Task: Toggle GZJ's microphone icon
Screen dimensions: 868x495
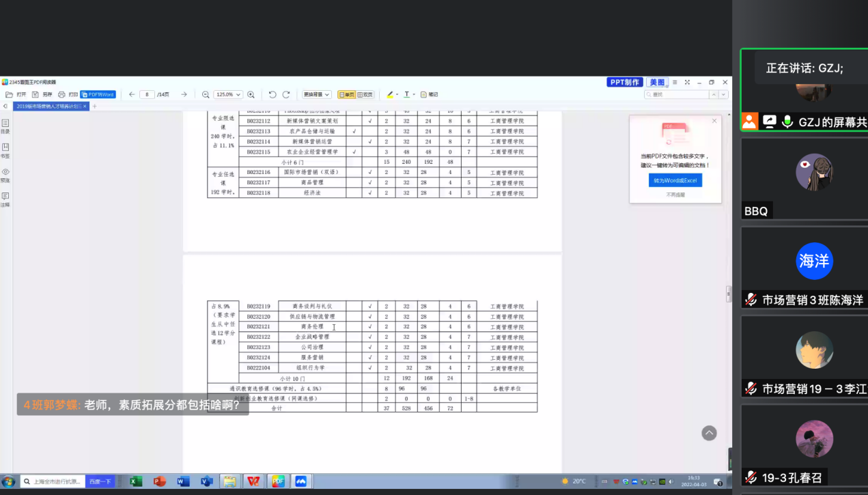Action: pos(787,122)
